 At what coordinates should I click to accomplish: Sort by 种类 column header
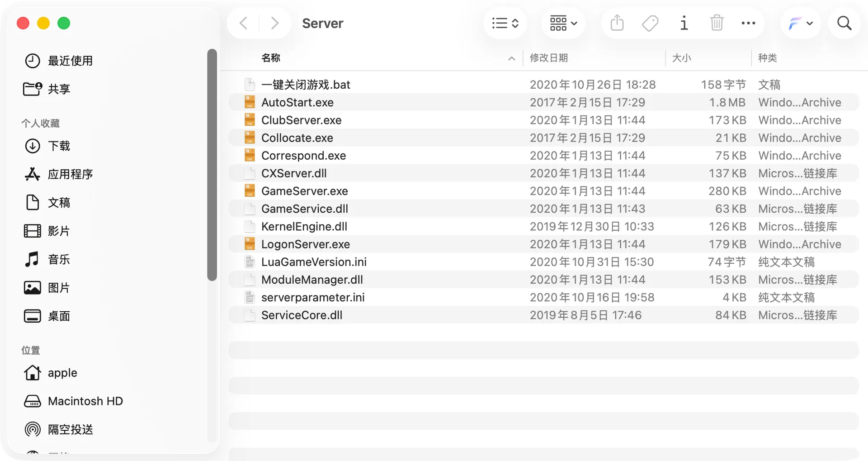tap(767, 58)
